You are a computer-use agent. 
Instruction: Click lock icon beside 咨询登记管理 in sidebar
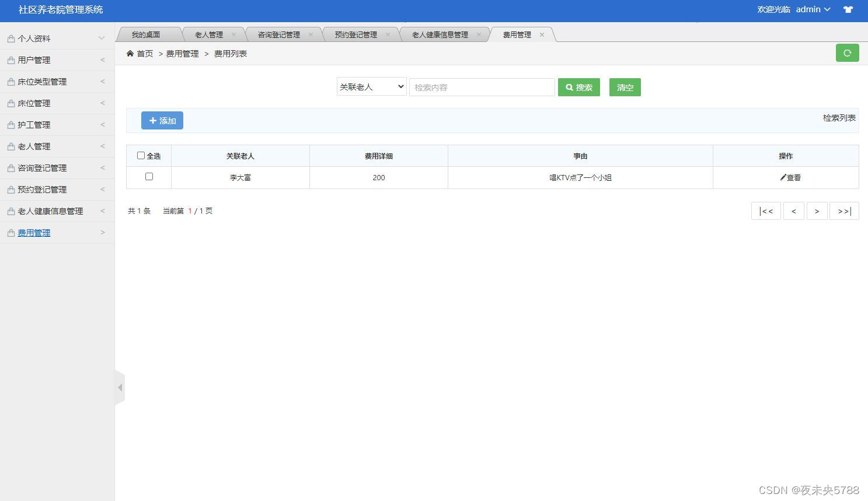(11, 168)
